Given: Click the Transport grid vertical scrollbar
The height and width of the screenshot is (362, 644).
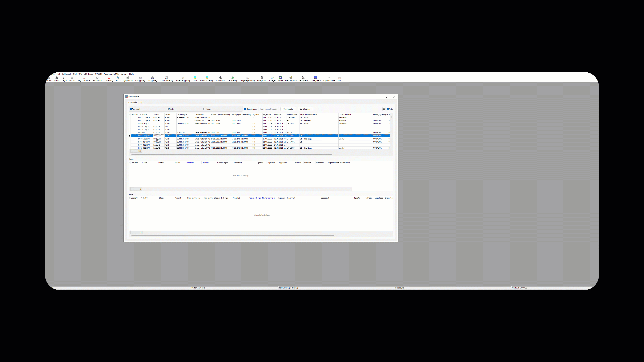Looking at the screenshot, I should click(x=391, y=117).
